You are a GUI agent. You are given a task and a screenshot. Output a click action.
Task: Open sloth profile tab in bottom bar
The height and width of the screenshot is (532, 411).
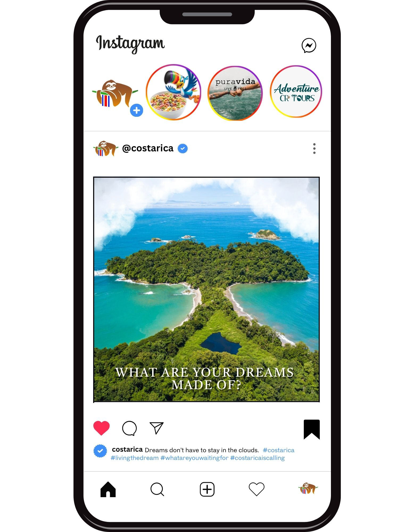[x=308, y=488]
